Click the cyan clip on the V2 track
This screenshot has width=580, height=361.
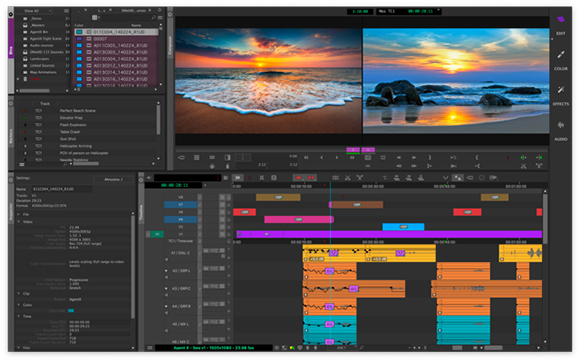pyautogui.click(x=403, y=227)
